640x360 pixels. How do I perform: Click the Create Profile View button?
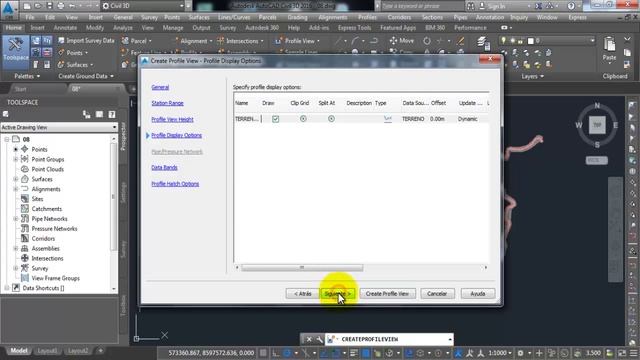click(x=387, y=293)
